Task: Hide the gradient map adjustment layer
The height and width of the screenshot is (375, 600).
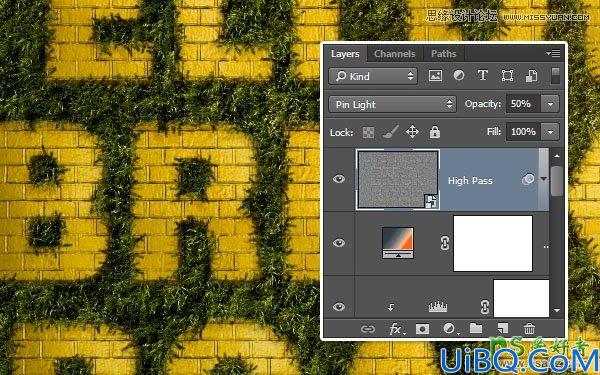Action: 339,243
